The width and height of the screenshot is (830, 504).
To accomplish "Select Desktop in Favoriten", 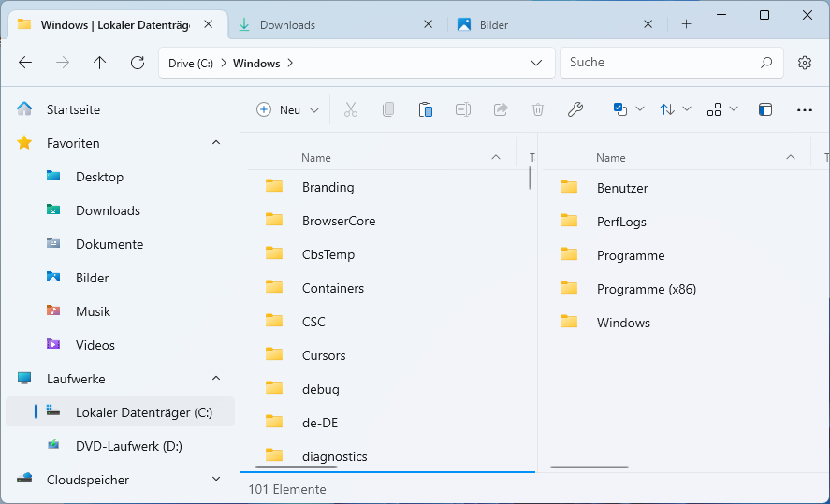I will tap(120, 177).
